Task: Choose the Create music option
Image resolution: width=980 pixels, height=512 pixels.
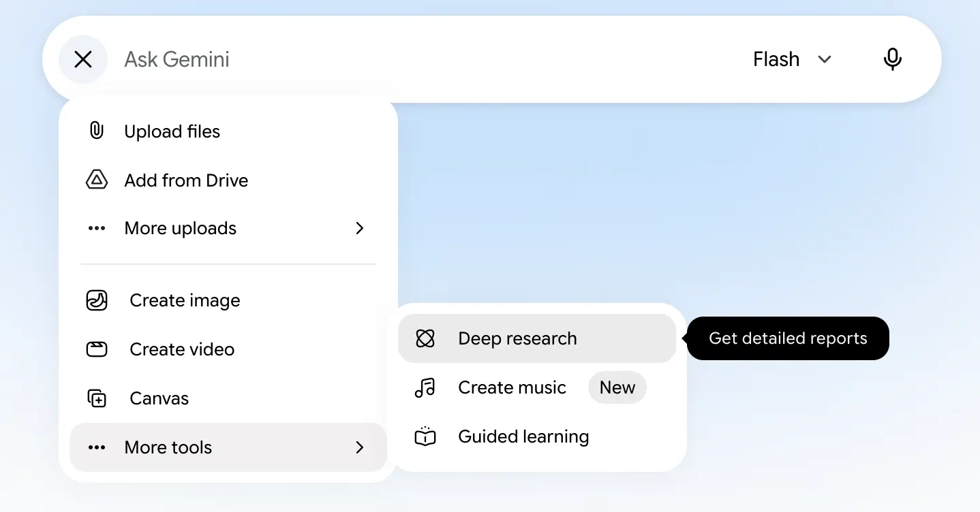Action: [537, 387]
